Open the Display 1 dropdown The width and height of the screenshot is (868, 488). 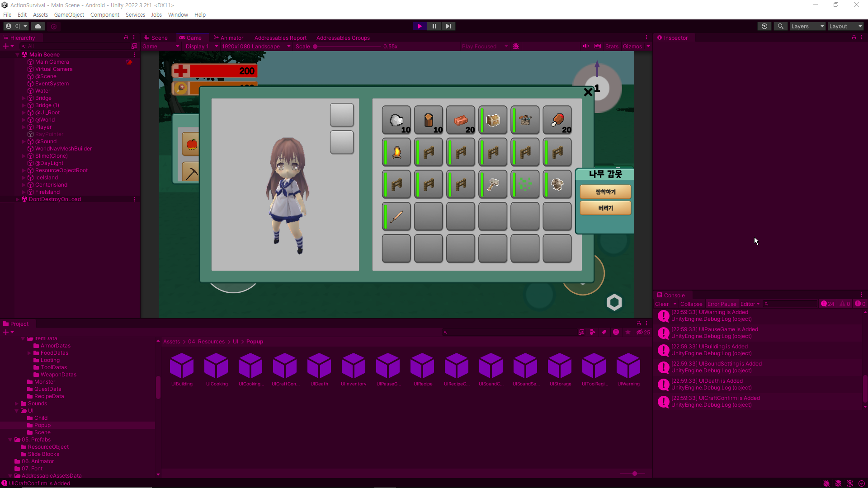click(202, 47)
